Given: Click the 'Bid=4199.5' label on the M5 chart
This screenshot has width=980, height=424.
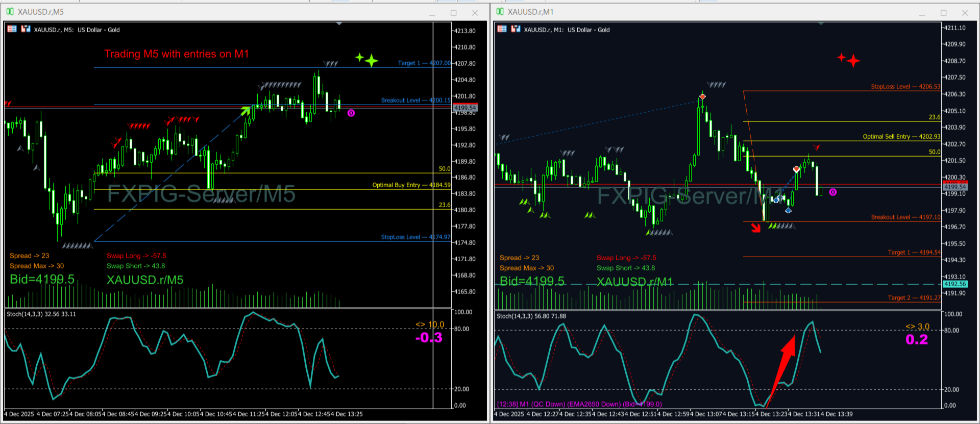Looking at the screenshot, I should click(42, 280).
